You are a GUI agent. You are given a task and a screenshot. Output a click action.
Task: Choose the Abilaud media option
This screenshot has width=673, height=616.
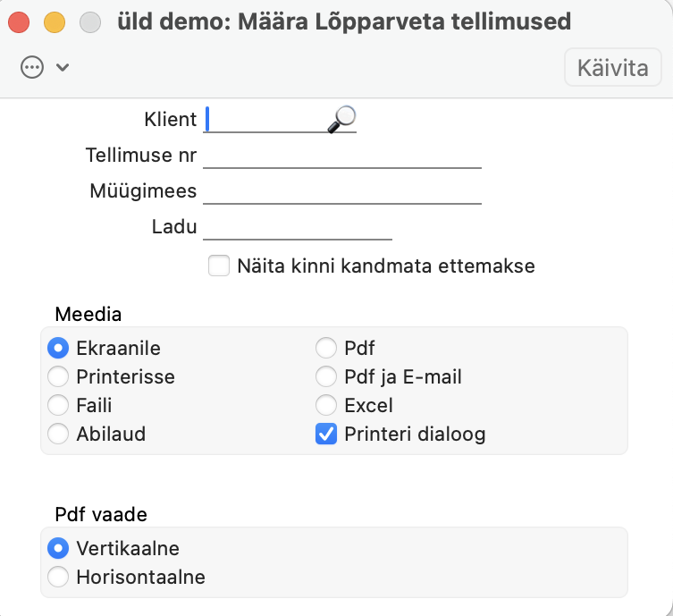point(58,435)
